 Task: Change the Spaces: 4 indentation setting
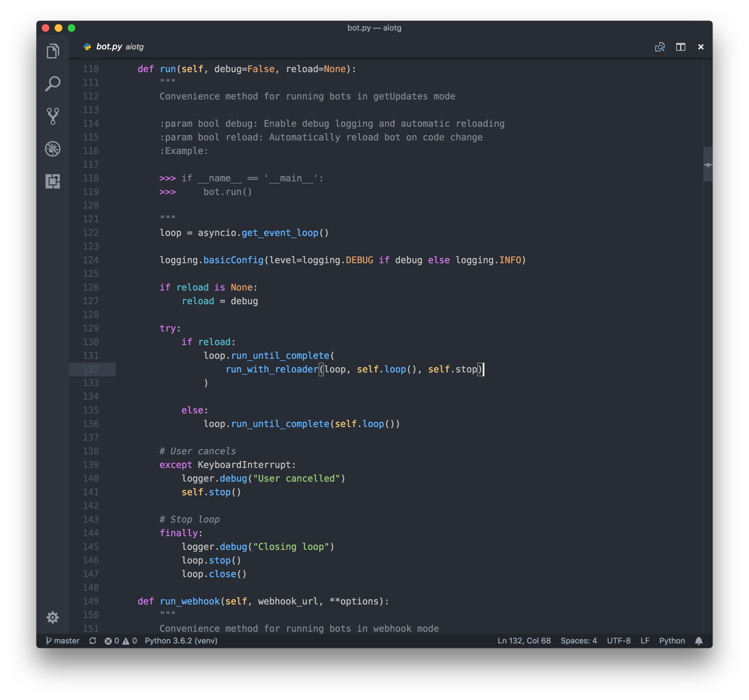[x=578, y=641]
